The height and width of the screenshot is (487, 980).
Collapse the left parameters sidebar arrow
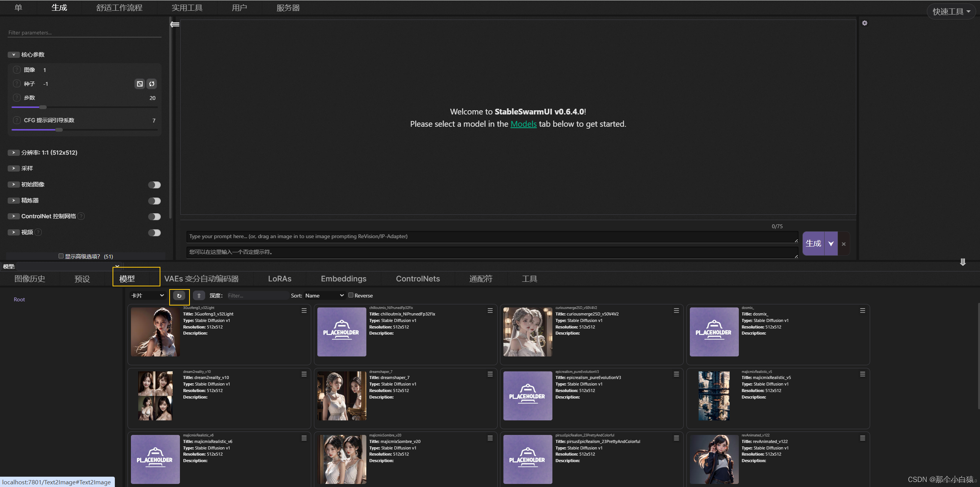175,25
